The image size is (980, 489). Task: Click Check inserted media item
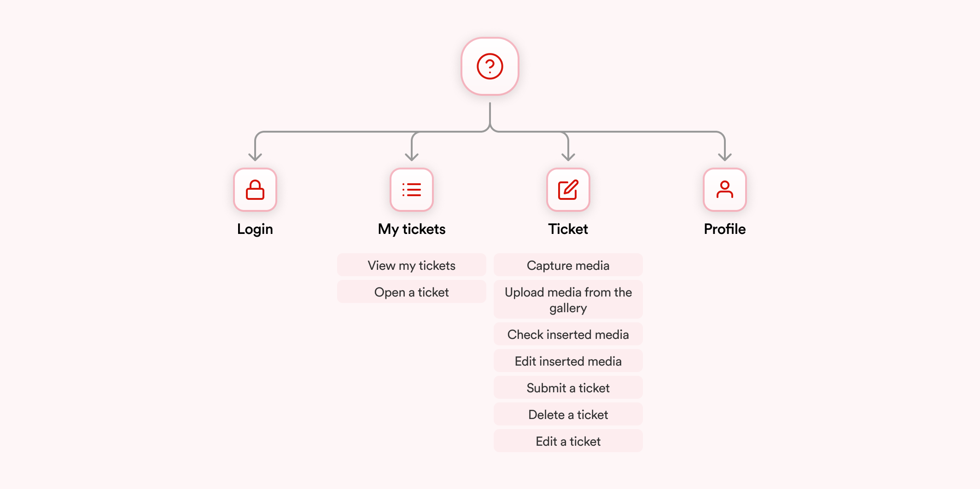pyautogui.click(x=568, y=334)
